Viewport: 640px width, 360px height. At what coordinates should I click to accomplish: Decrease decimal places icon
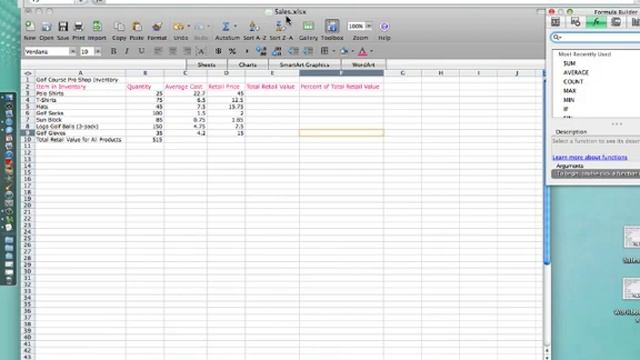[277, 51]
